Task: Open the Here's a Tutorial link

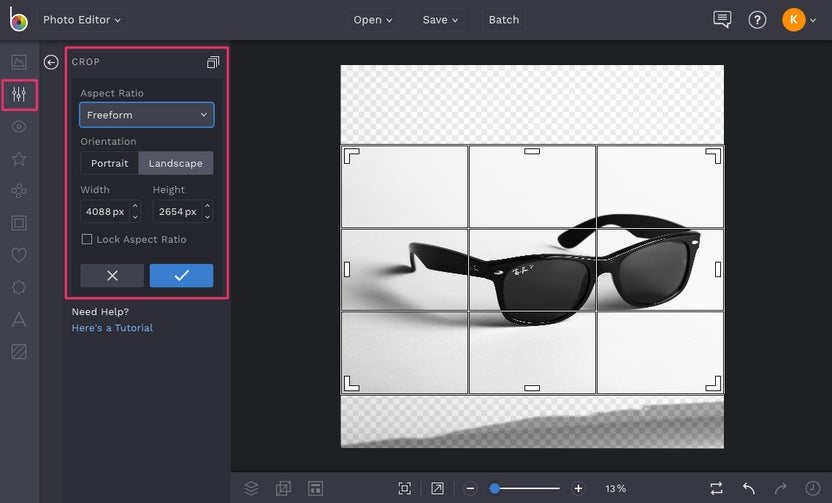Action: [112, 328]
